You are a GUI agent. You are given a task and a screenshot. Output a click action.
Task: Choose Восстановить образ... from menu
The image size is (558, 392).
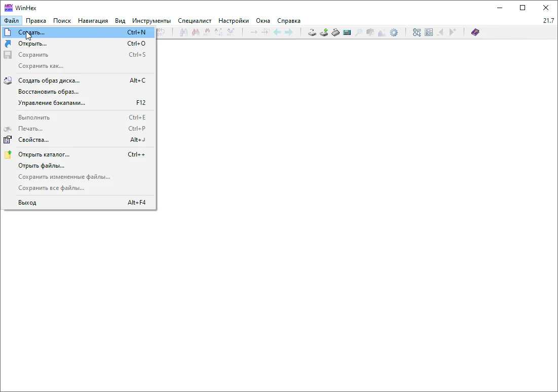[48, 92]
